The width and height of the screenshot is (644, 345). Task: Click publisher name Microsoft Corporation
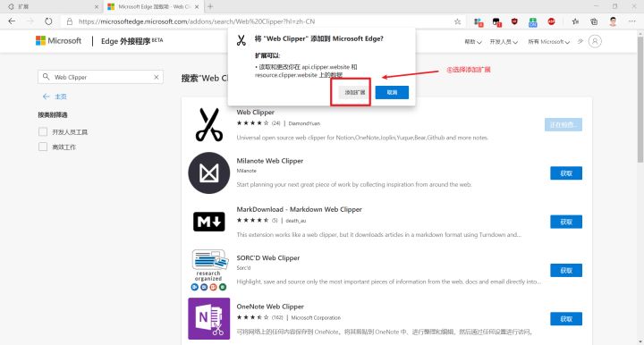(x=316, y=317)
